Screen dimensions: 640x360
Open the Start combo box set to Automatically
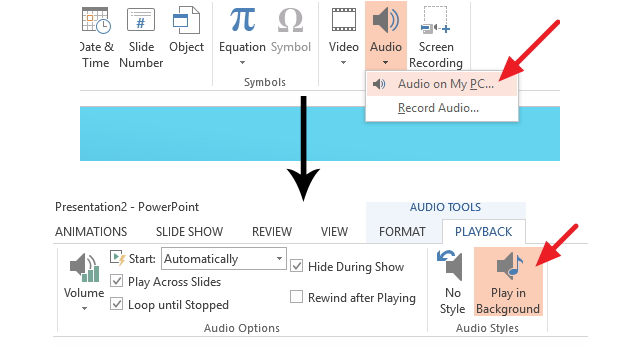[224, 259]
